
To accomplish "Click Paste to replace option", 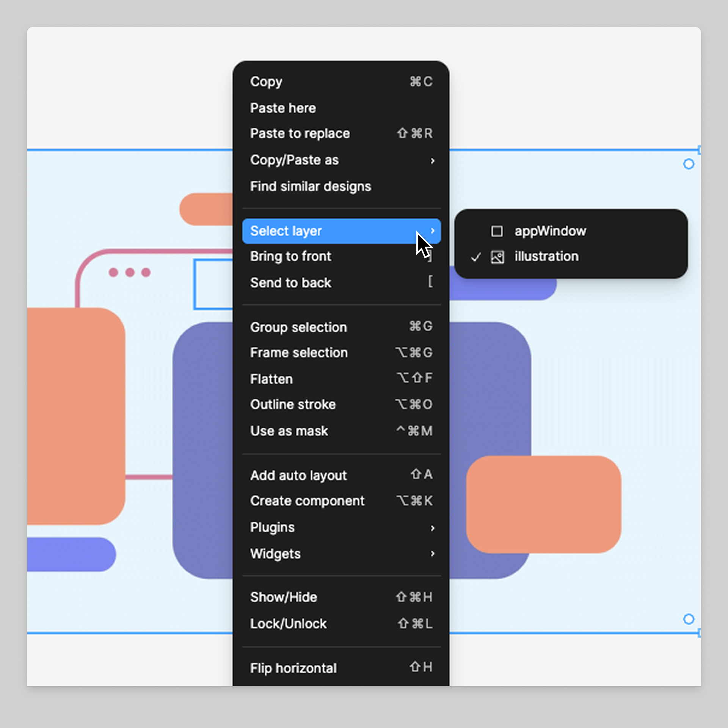I will pos(300,133).
